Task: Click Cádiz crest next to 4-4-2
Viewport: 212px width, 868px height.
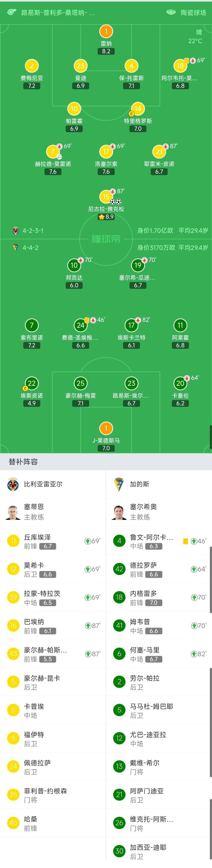Action: click(16, 248)
